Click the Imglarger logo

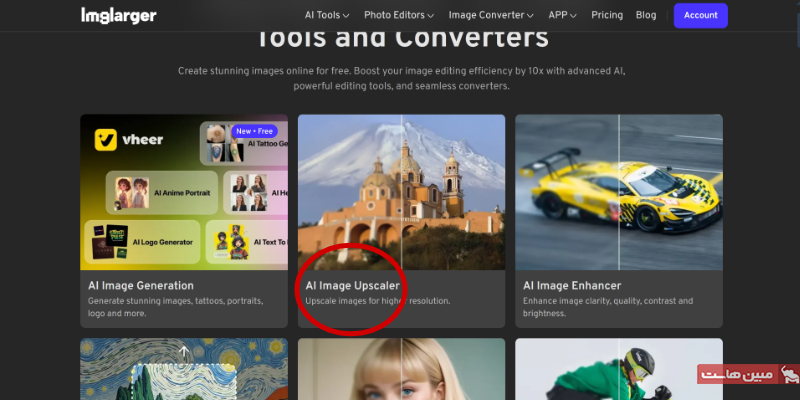118,15
